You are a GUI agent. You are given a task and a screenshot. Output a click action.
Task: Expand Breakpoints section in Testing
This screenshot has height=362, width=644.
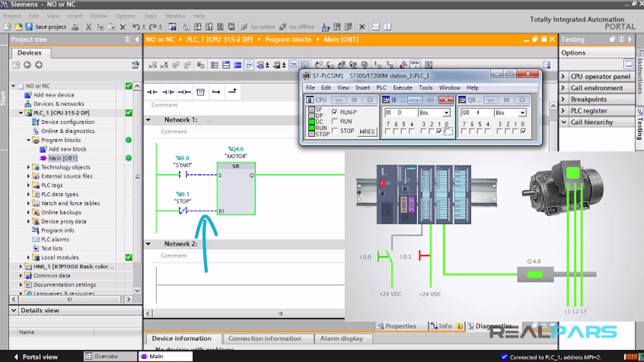(x=563, y=100)
